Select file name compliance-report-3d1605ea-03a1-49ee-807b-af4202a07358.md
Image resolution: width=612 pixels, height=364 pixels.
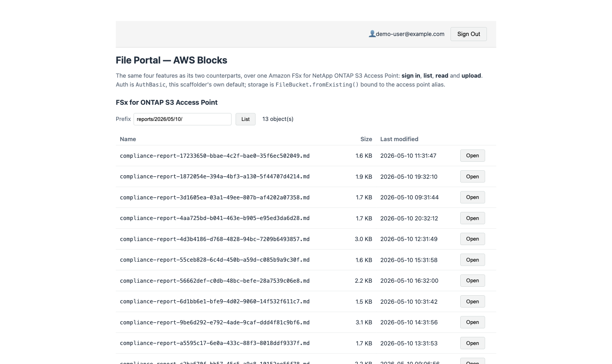pos(215,197)
